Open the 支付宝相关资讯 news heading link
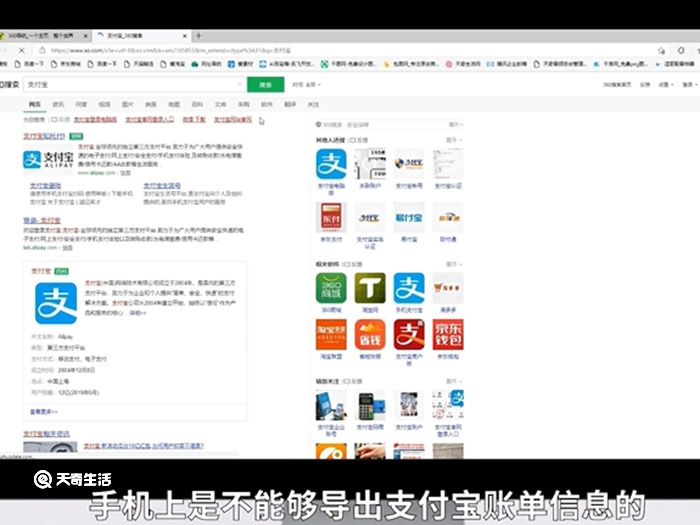Viewport: 700px width, 525px height. click(x=46, y=433)
